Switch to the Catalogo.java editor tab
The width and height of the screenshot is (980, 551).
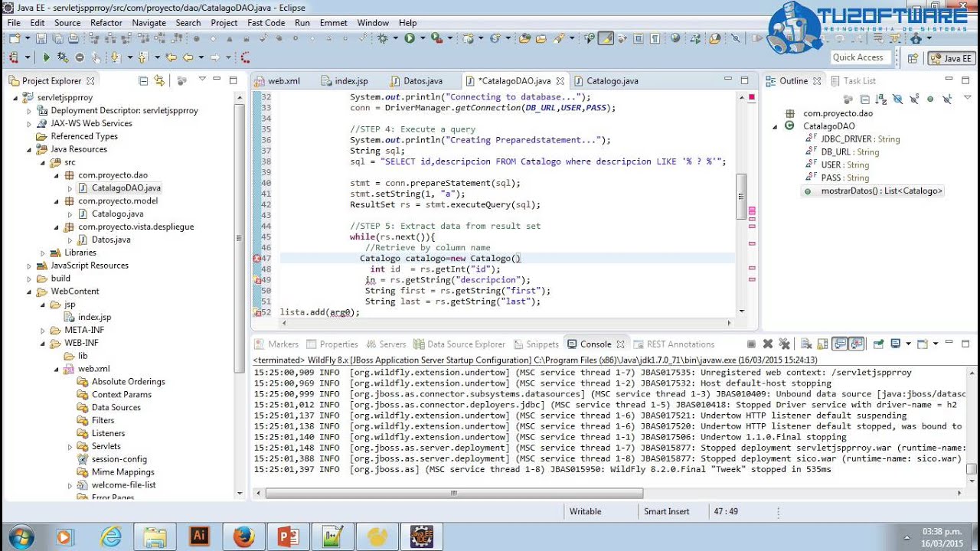pyautogui.click(x=612, y=80)
